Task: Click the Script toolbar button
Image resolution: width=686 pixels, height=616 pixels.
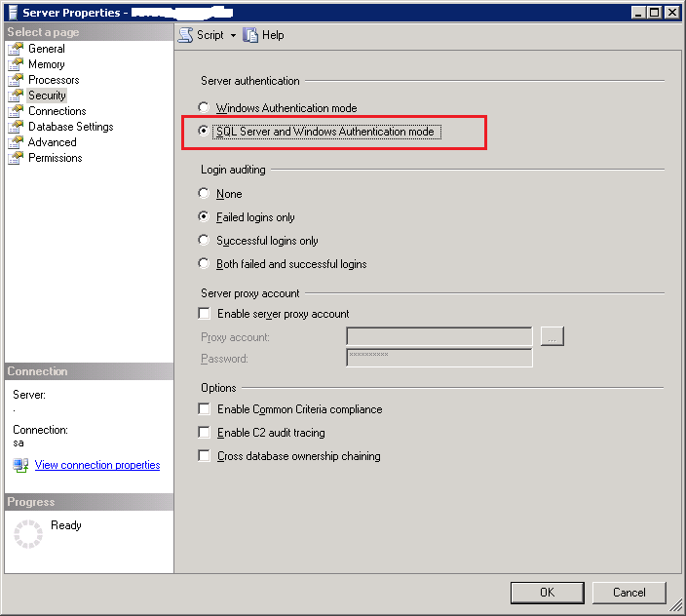Action: click(x=202, y=35)
